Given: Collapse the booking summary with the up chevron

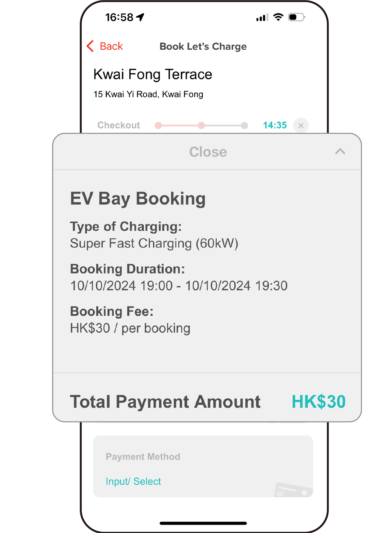Looking at the screenshot, I should pos(340,151).
